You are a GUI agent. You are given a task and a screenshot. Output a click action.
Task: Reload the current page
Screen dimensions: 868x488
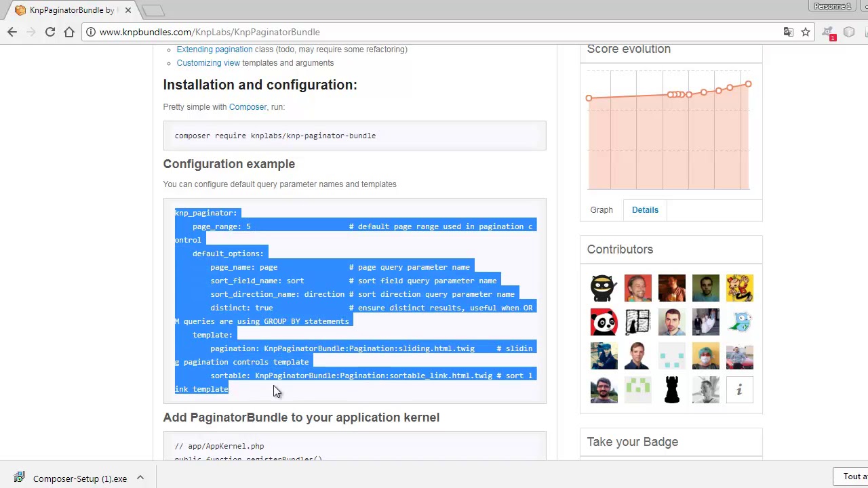50,32
